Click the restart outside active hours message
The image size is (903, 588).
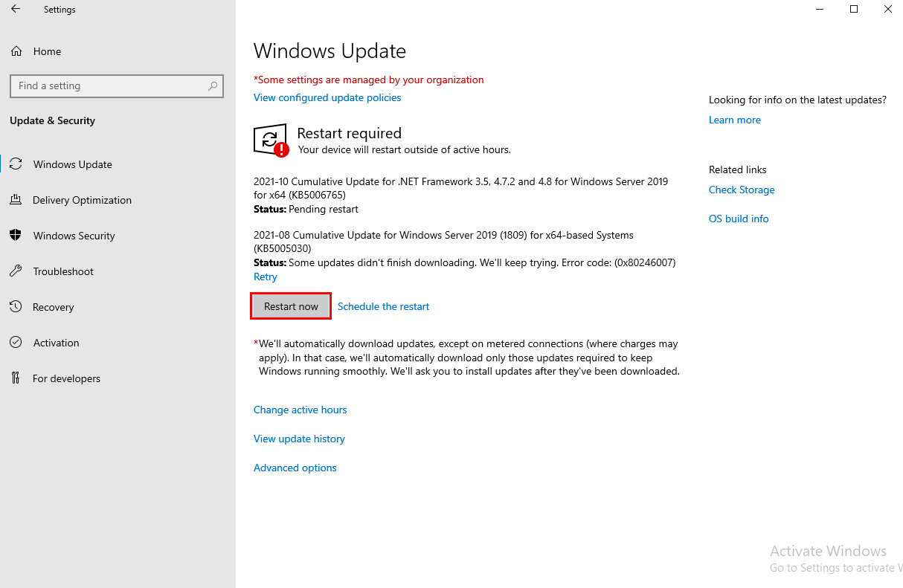click(x=404, y=149)
